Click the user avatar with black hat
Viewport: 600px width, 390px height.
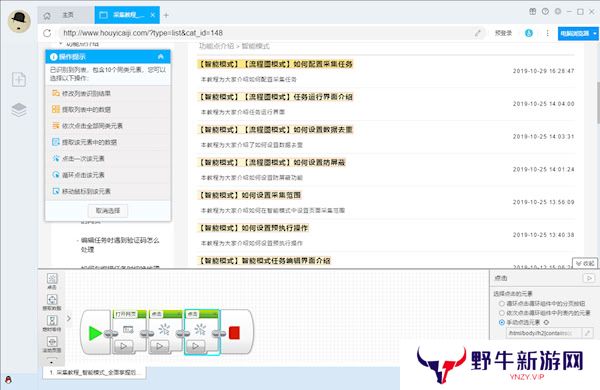pyautogui.click(x=19, y=21)
